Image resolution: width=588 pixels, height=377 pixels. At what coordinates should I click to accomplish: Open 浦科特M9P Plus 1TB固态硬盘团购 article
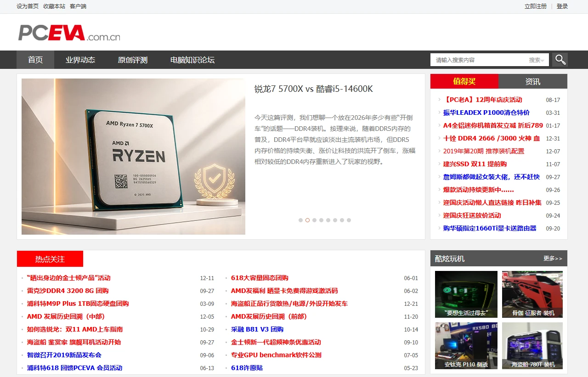[x=78, y=304]
